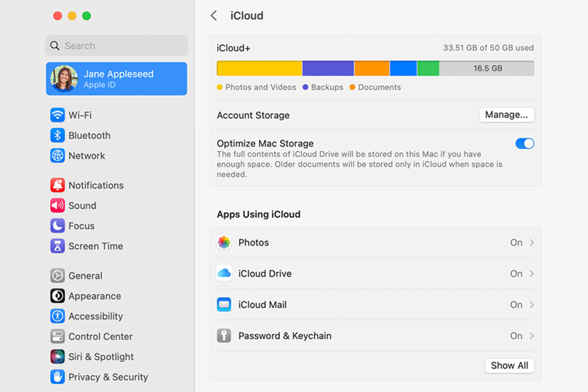The width and height of the screenshot is (588, 392).
Task: Select the Bluetooth icon in sidebar
Action: click(57, 136)
